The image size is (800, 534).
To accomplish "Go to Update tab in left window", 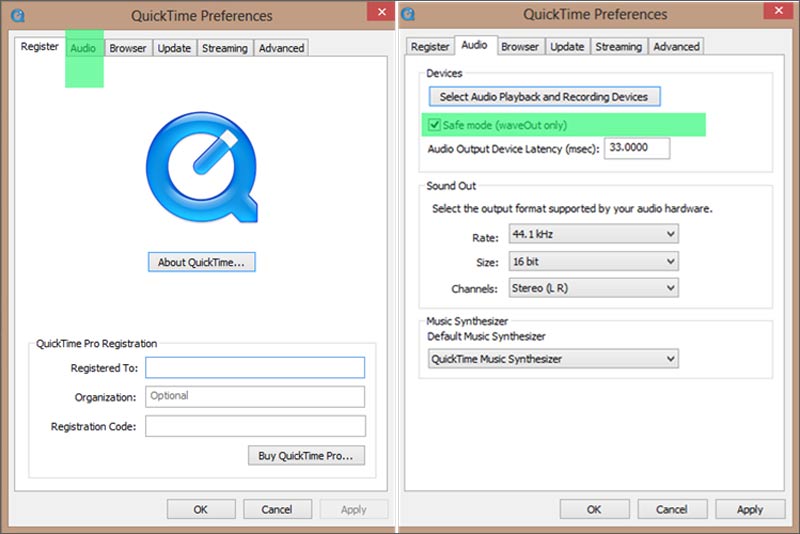I will click(x=174, y=48).
